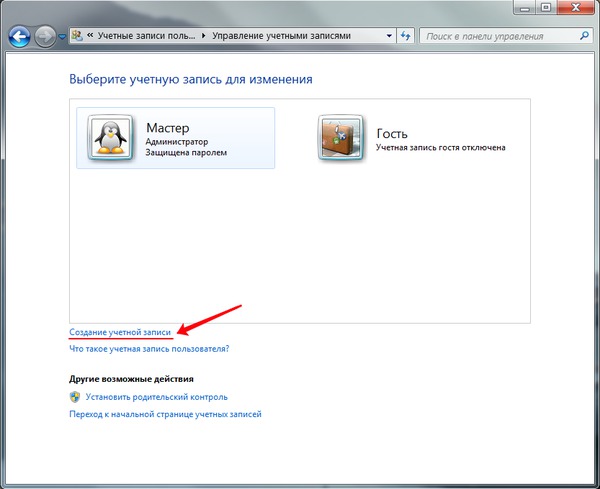Expand the breadcrumb arrow after Учетные записи поль...
600x489 pixels.
203,36
